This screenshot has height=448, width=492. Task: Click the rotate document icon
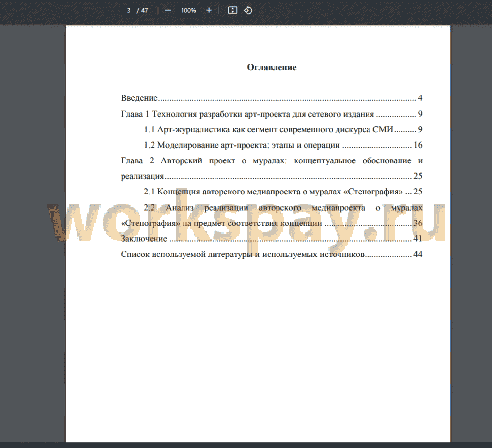[x=248, y=10]
